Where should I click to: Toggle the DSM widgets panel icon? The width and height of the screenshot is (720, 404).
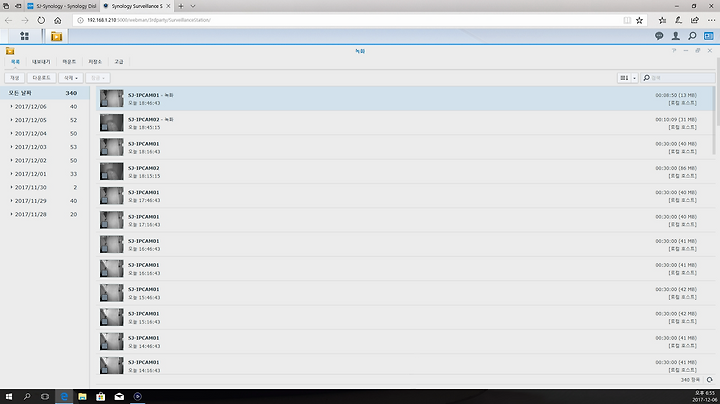pos(709,36)
